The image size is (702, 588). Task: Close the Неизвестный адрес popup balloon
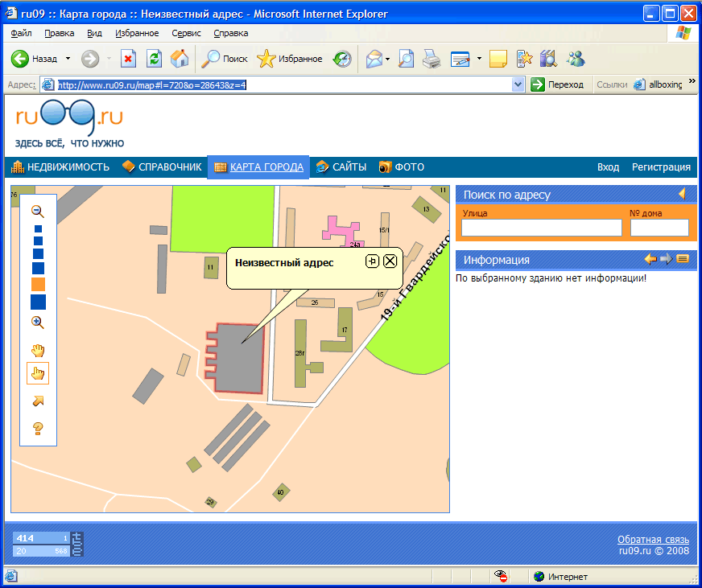coord(390,261)
